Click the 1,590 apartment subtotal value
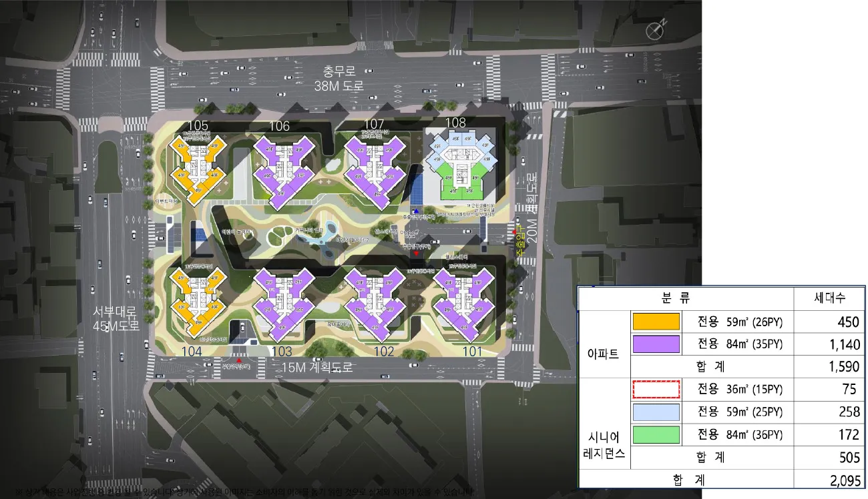Screen dimensions: 868x499 point(843,367)
